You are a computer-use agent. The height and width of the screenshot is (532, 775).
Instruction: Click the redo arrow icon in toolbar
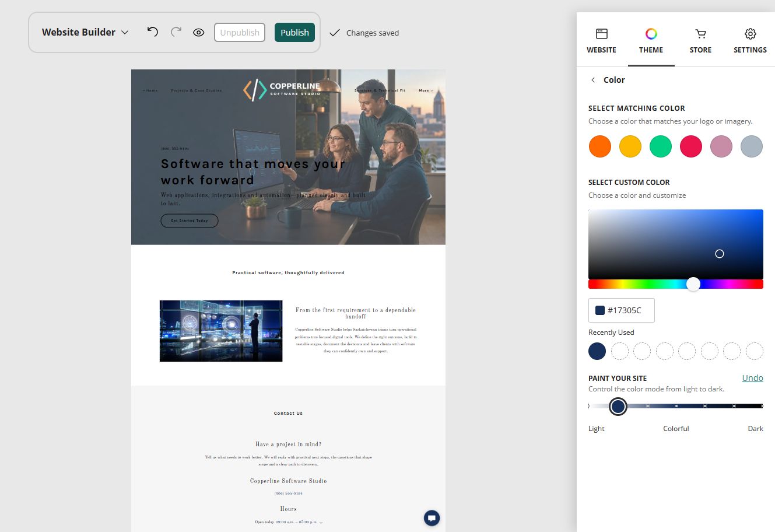176,32
